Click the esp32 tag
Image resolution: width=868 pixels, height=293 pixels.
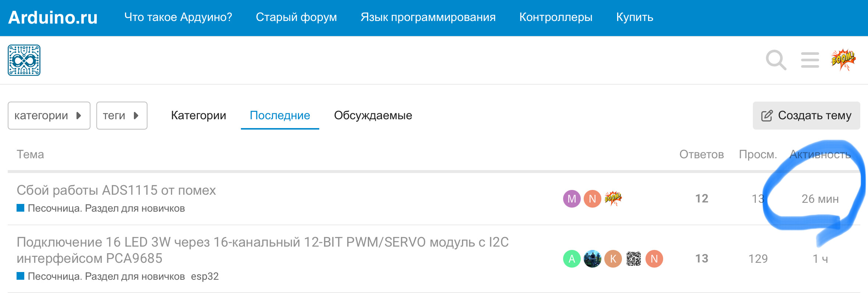pyautogui.click(x=205, y=276)
